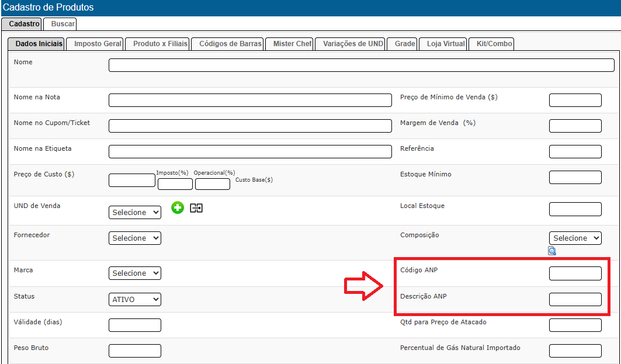Expand the Composição dropdown
The image size is (621, 364).
pos(575,238)
